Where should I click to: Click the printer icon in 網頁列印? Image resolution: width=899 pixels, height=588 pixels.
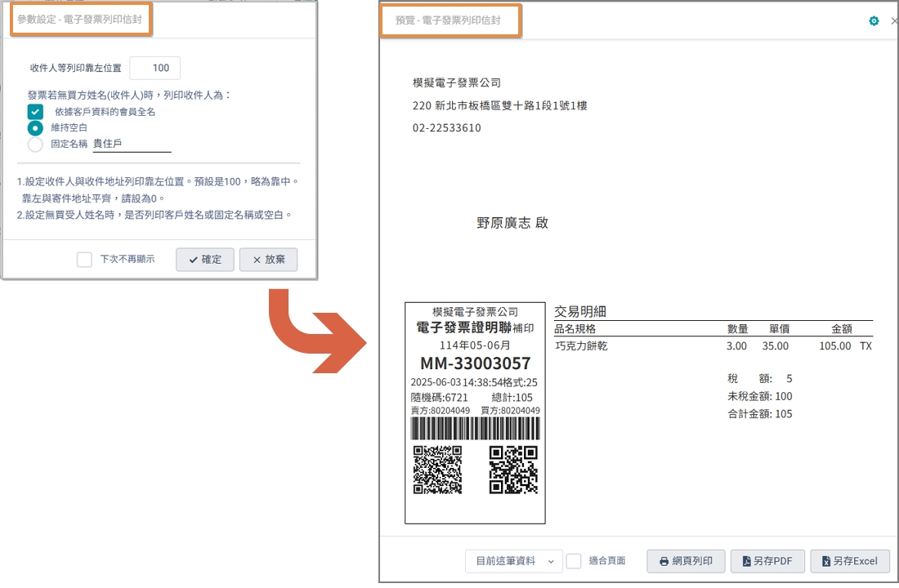pos(664,562)
